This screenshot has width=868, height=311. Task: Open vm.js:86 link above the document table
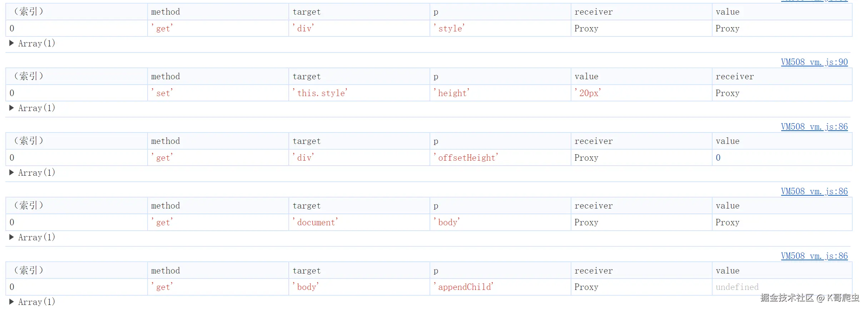click(x=814, y=191)
